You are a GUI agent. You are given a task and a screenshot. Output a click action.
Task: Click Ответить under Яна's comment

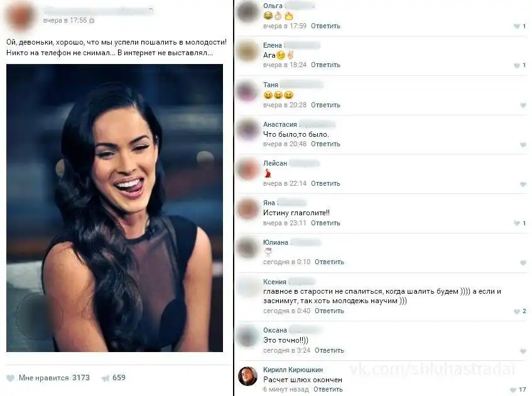[325, 223]
